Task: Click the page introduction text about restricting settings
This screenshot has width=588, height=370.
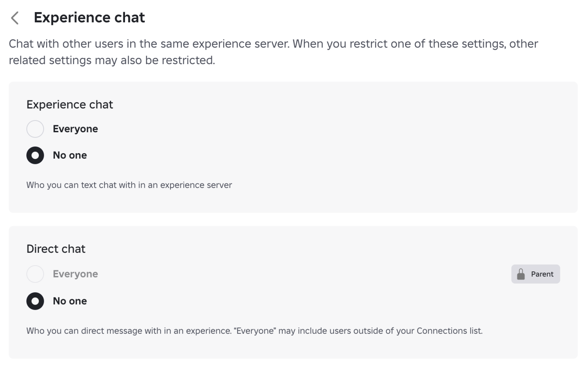Action: tap(273, 52)
